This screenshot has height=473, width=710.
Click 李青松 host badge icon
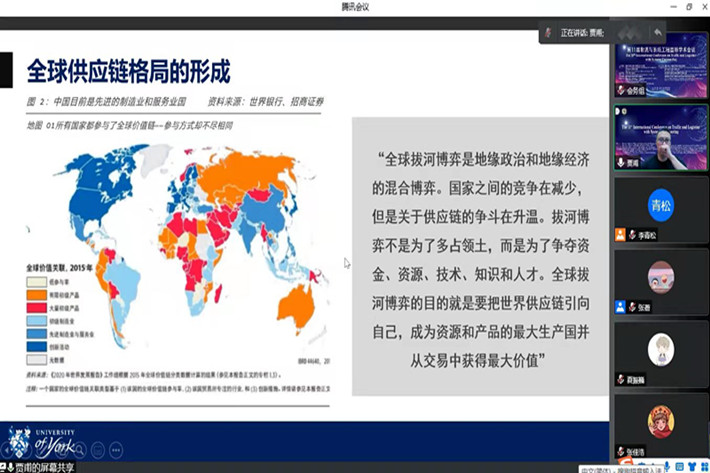[x=620, y=235]
